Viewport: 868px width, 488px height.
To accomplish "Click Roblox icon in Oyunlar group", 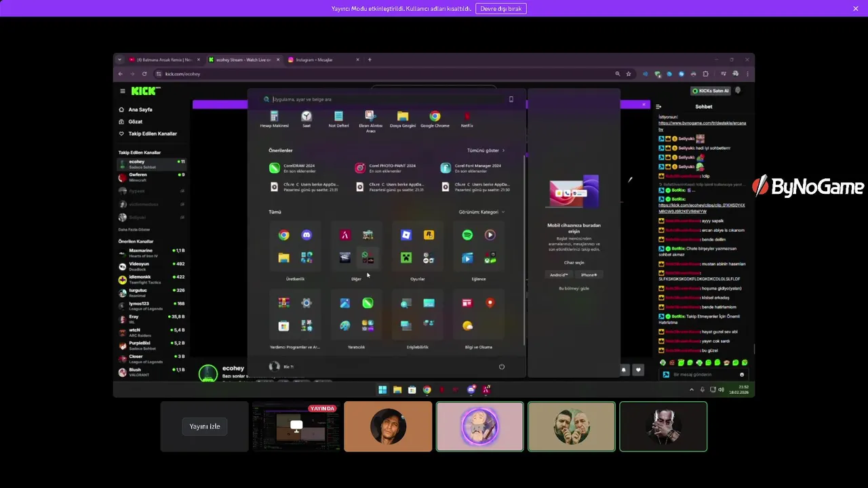I will point(406,235).
